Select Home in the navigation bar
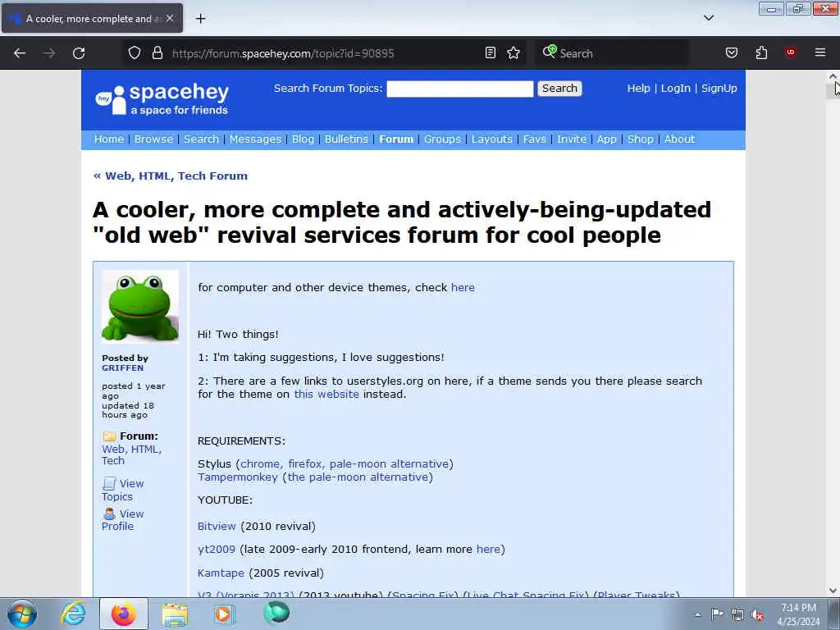The width and height of the screenshot is (840, 630). click(x=109, y=139)
